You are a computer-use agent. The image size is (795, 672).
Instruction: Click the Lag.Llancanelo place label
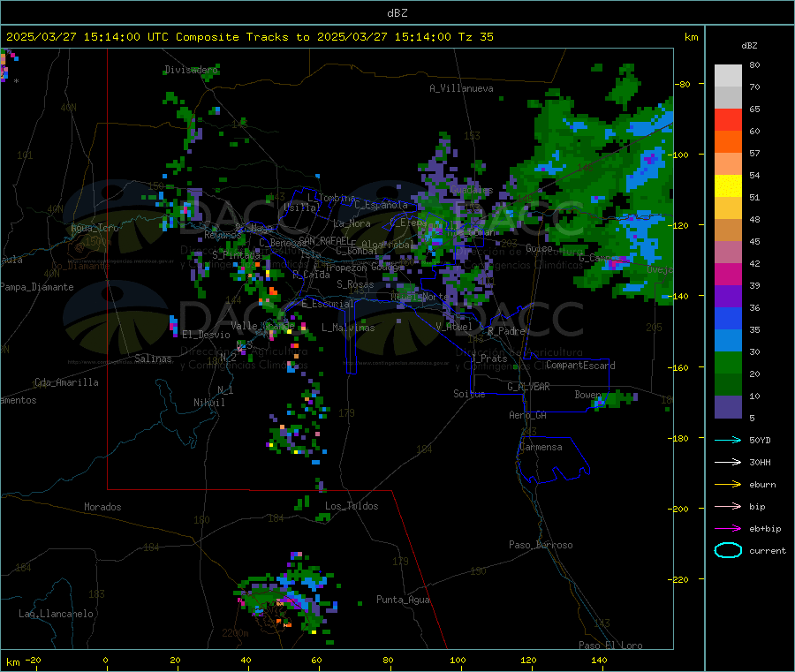click(56, 614)
